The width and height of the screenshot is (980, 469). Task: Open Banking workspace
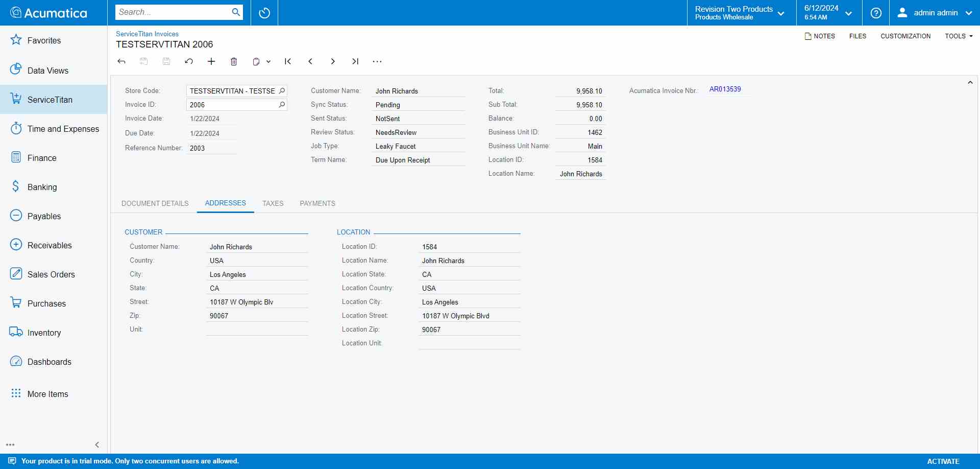click(54, 187)
